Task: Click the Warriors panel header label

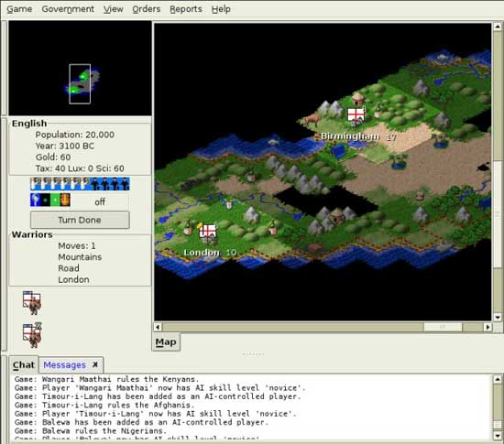Action: 32,234
